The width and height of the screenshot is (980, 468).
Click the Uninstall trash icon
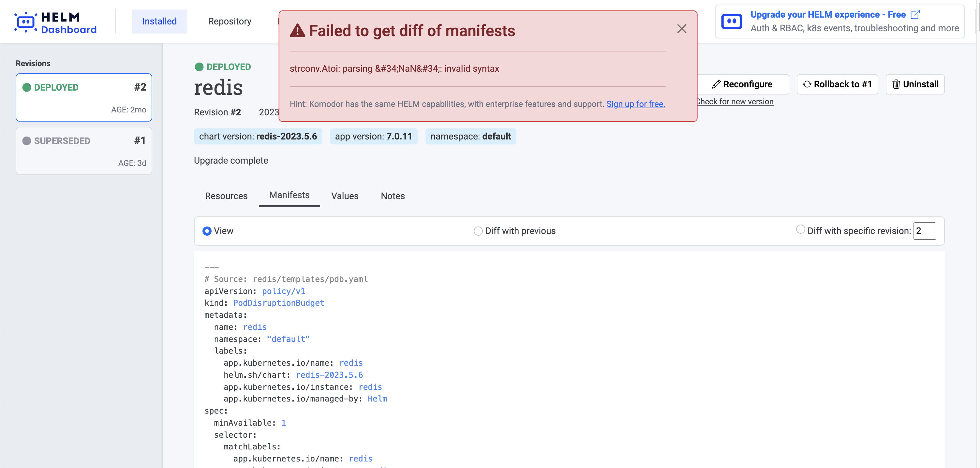click(896, 84)
